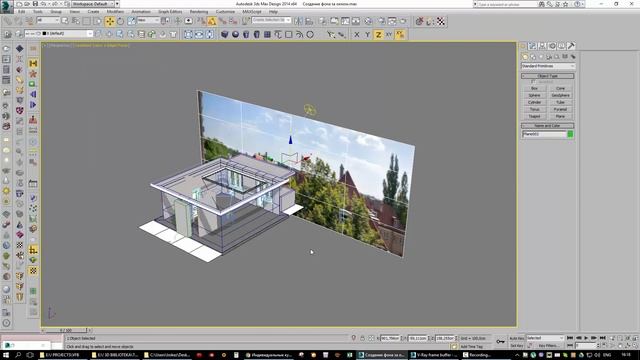
Task: Create a box from the extras toolbar
Action: [224, 35]
